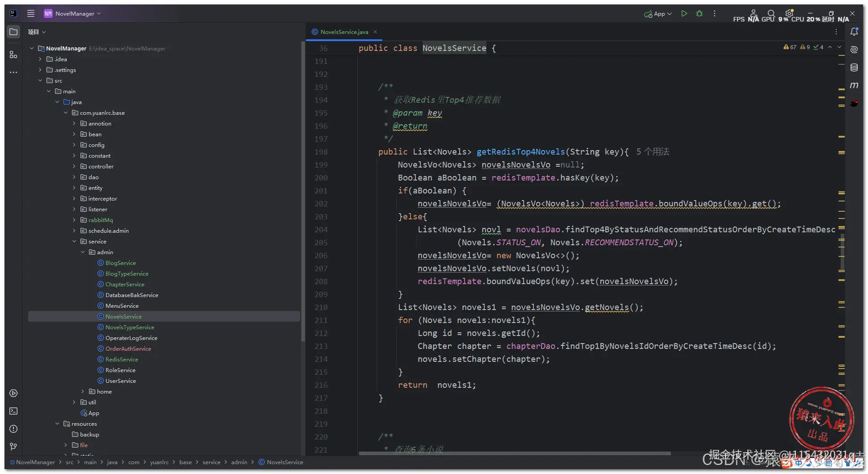
Task: Collapse the NovelManager root folder
Action: click(x=32, y=48)
